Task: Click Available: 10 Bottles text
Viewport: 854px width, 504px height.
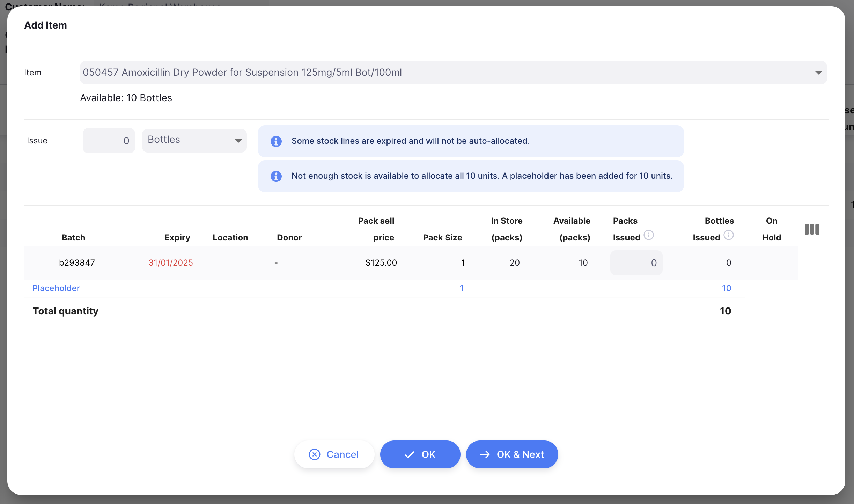Action: [126, 98]
